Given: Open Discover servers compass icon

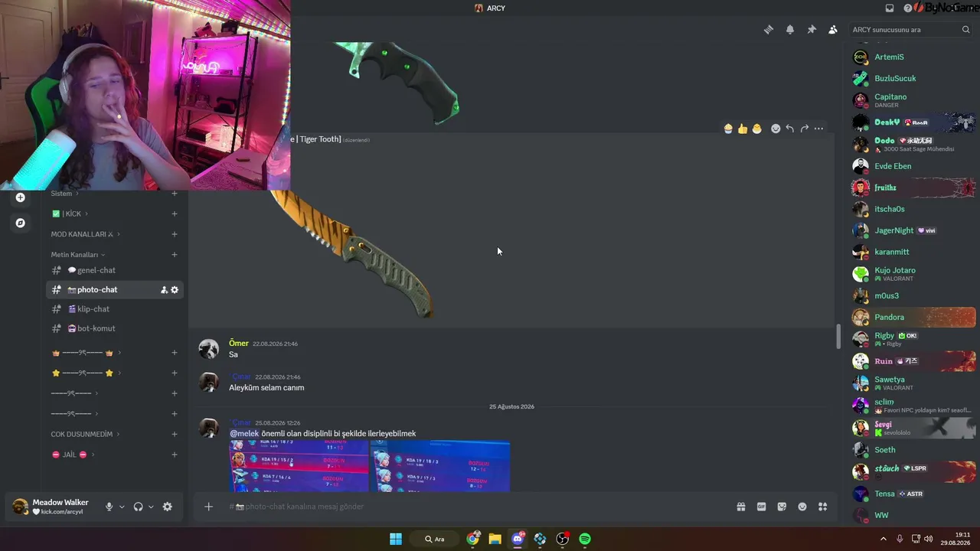Looking at the screenshot, I should (x=21, y=223).
